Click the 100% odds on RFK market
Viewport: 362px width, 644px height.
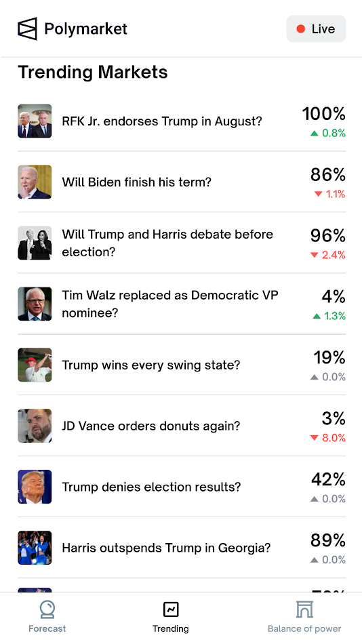point(324,114)
